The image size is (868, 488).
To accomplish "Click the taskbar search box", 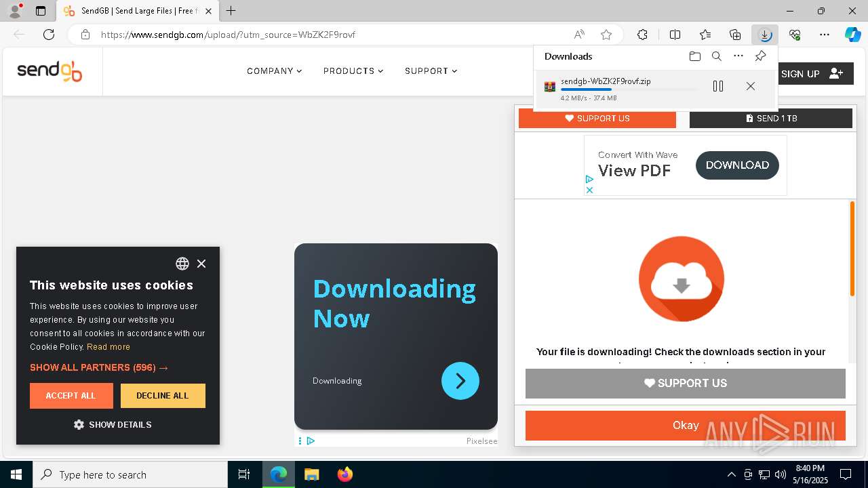I will (130, 474).
